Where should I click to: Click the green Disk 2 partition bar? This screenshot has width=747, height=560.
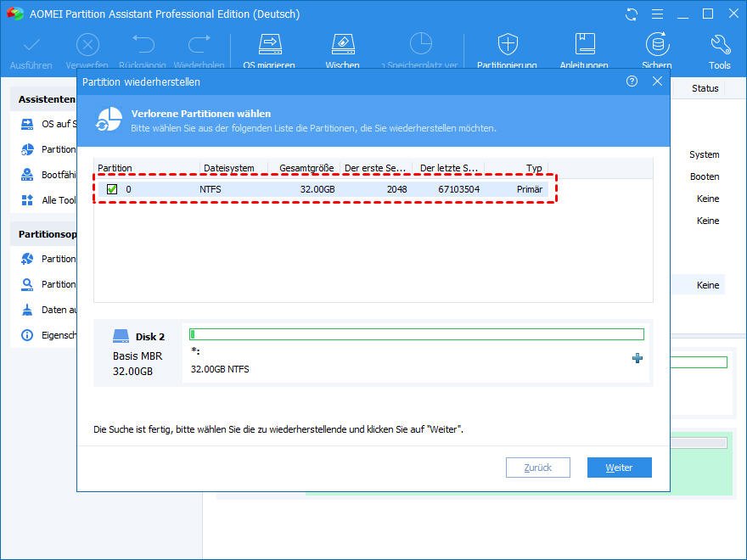click(417, 334)
